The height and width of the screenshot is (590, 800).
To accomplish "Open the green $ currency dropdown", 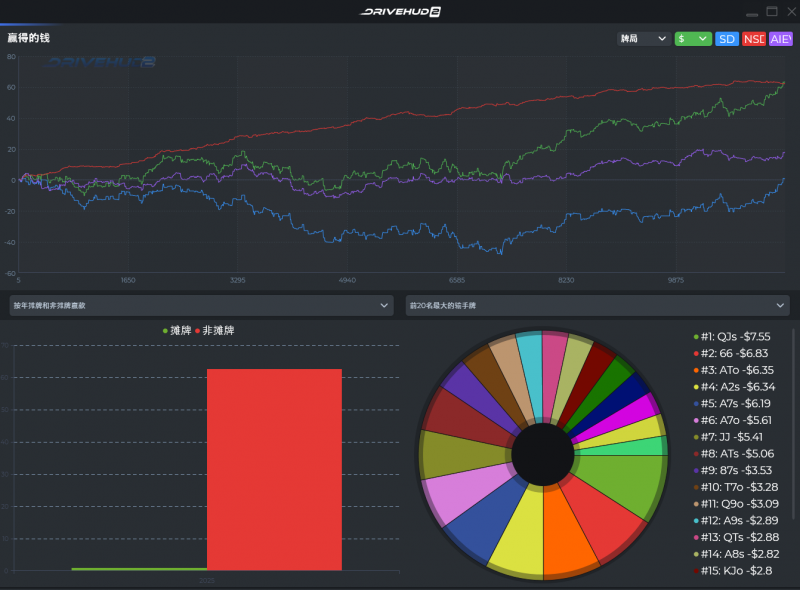I will [x=693, y=38].
